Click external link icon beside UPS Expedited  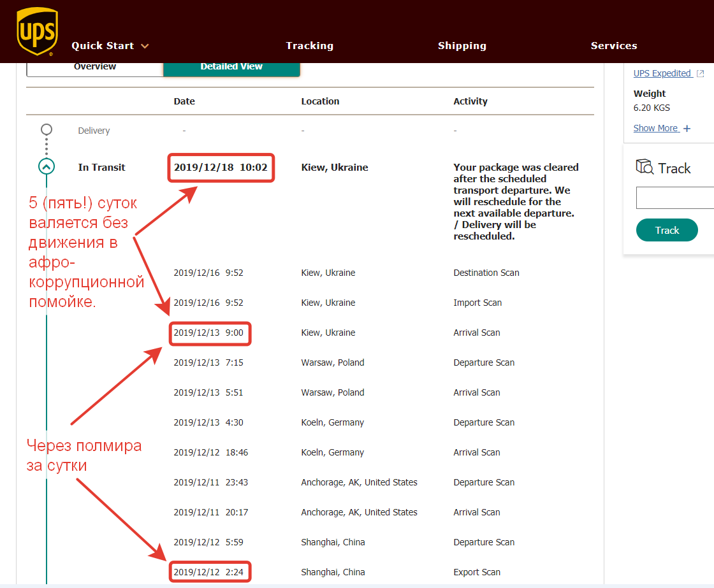tap(701, 73)
